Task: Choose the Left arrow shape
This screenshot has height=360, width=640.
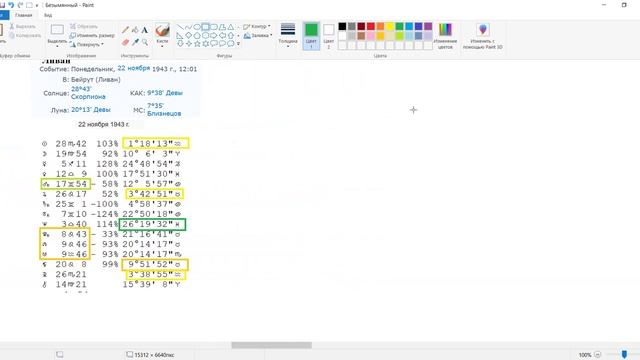Action: coord(222,36)
